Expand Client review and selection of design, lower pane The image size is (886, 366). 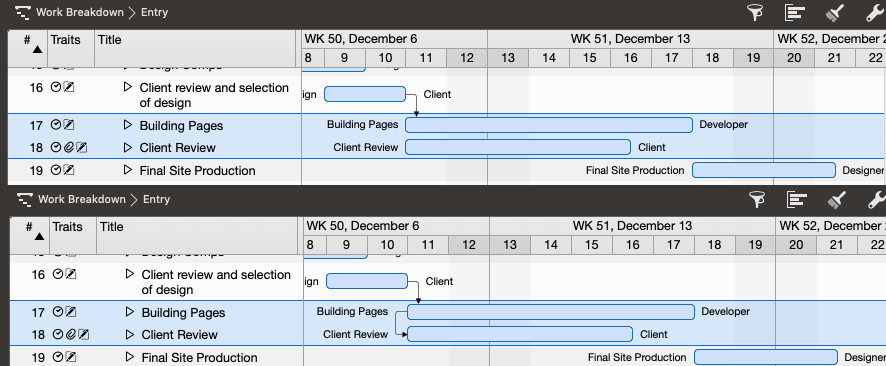coord(130,274)
